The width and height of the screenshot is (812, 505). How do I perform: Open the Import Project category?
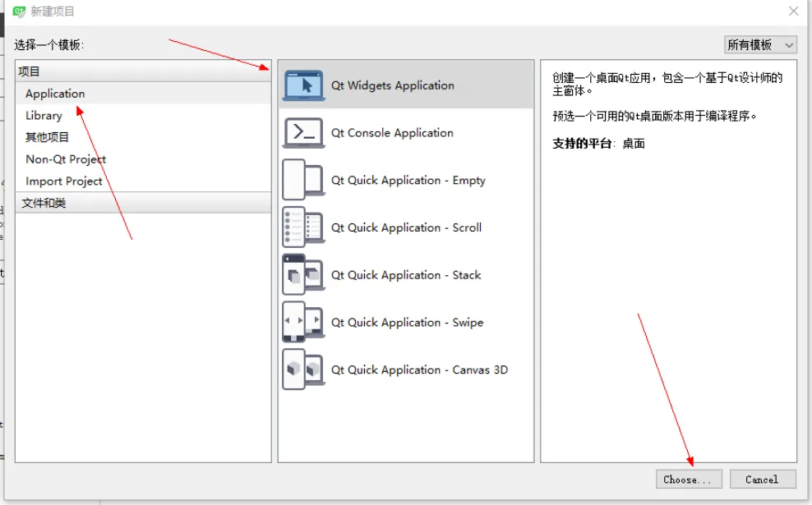pyautogui.click(x=64, y=181)
